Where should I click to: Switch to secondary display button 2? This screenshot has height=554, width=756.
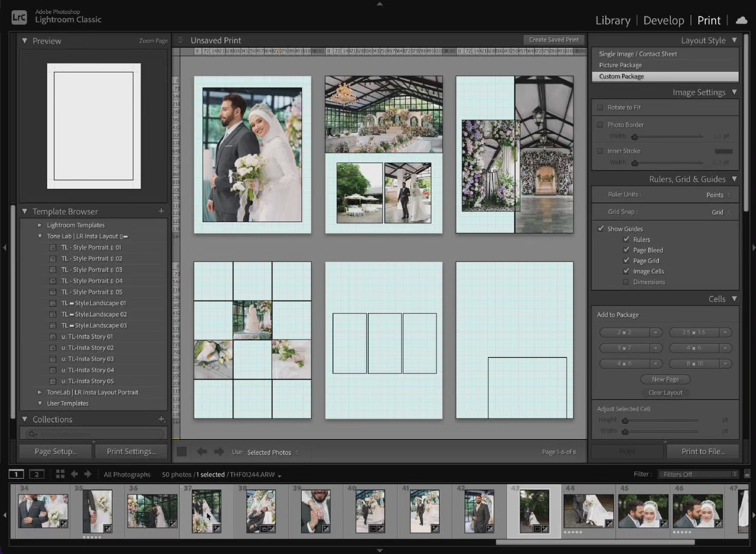click(36, 474)
